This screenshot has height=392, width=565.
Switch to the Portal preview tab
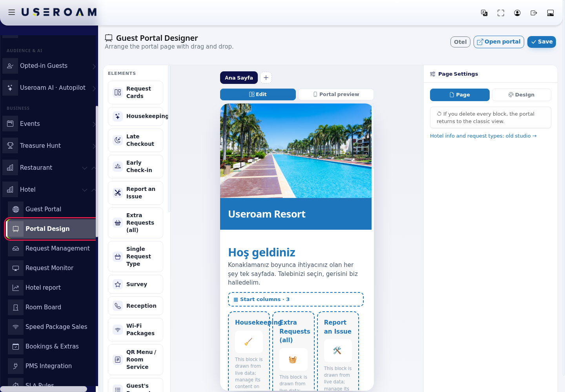(336, 94)
